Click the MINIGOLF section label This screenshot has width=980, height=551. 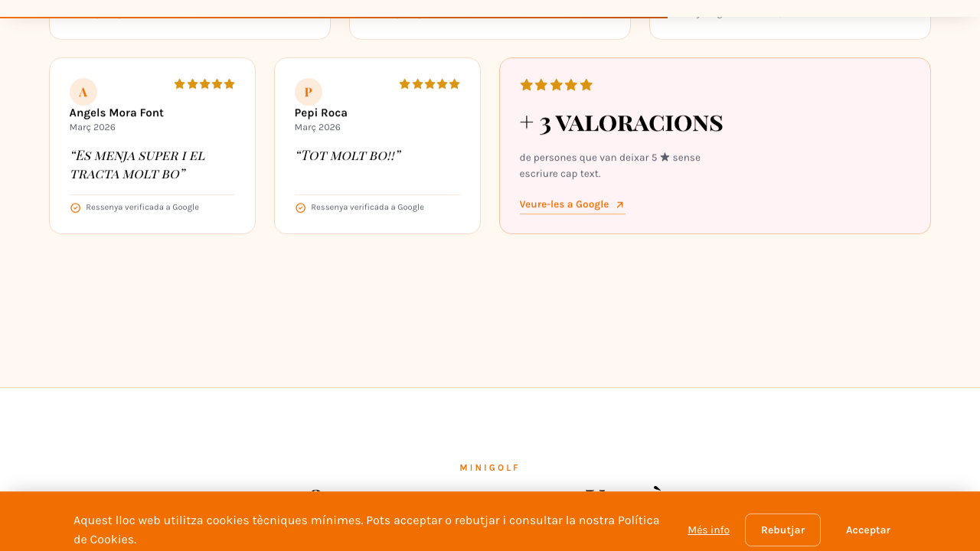pyautogui.click(x=490, y=468)
